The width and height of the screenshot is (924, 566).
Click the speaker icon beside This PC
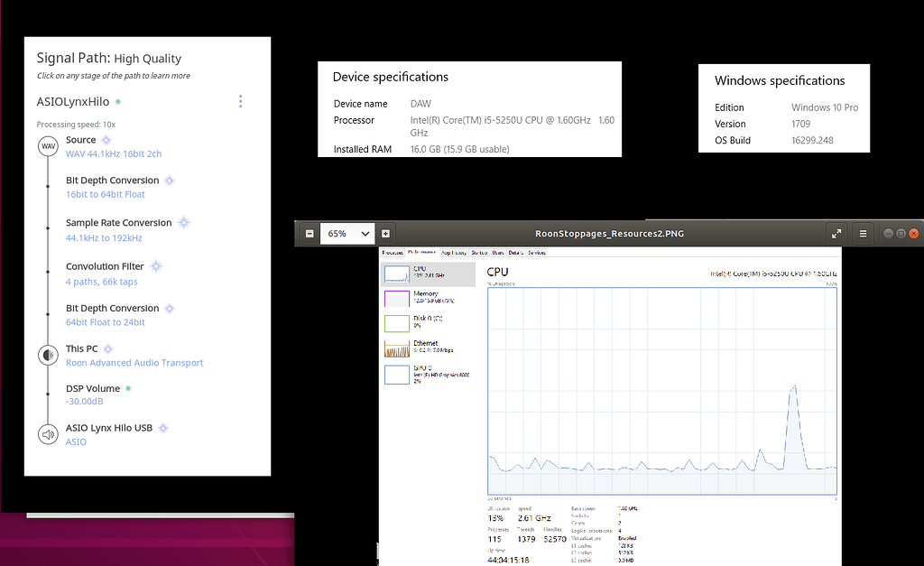[47, 354]
